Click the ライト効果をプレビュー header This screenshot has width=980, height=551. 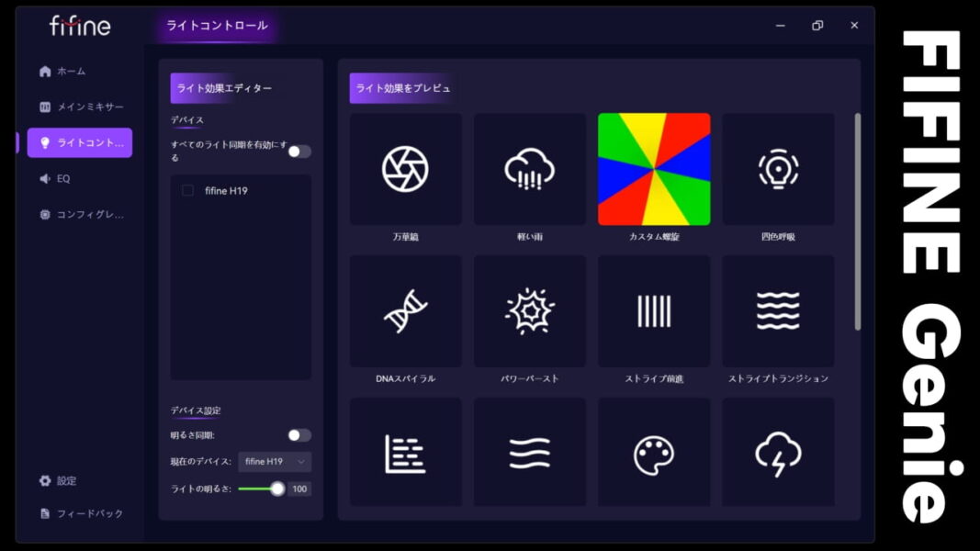(402, 88)
